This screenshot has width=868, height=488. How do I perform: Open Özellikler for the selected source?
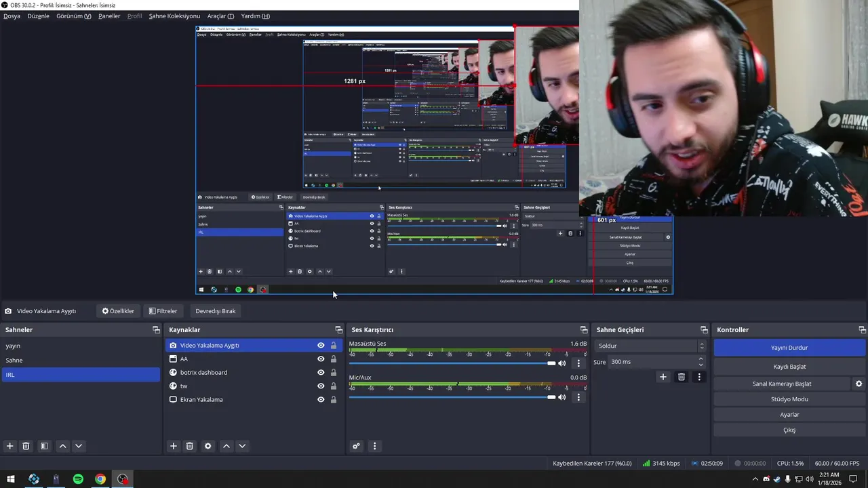tap(118, 311)
